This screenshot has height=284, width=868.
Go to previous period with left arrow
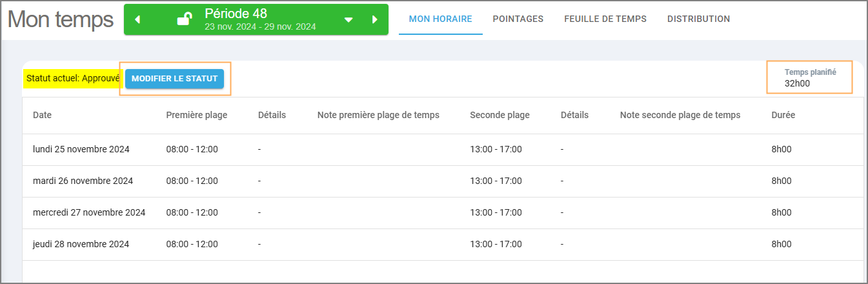pyautogui.click(x=137, y=20)
